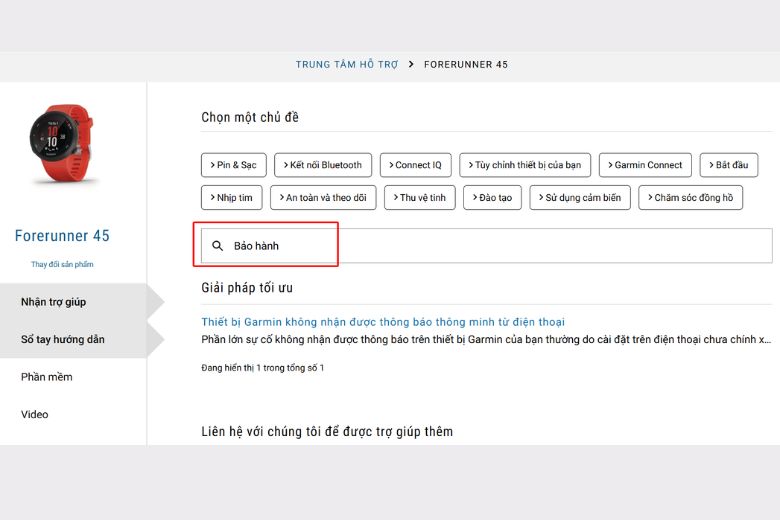Click the search field containing Bảo hành
Viewport: 780px width, 520px height.
(487, 245)
